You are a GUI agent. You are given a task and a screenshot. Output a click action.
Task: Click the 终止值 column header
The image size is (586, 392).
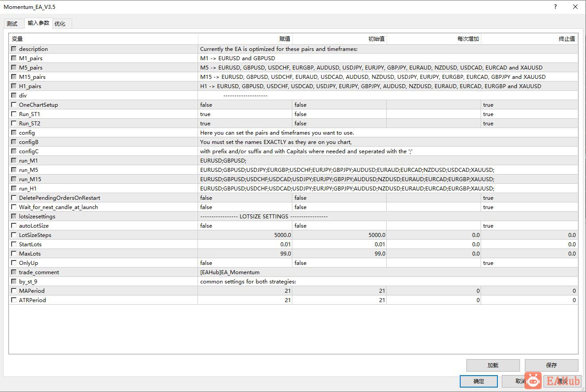tap(529, 39)
